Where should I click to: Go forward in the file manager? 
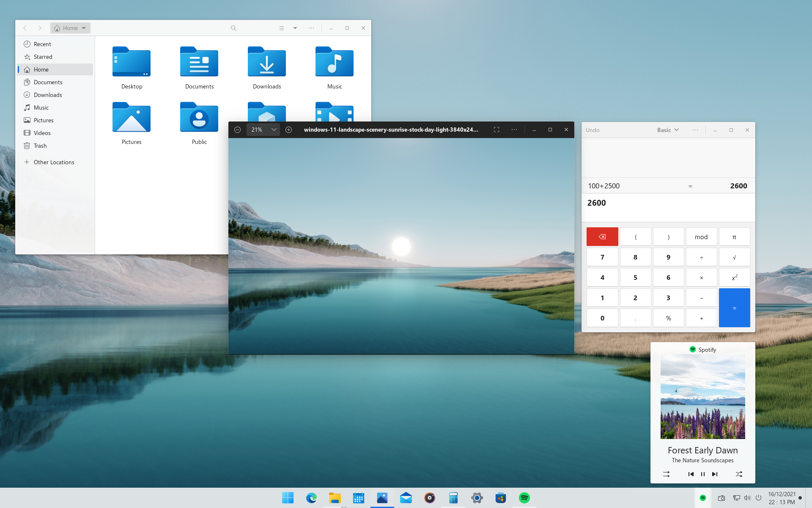pyautogui.click(x=40, y=28)
